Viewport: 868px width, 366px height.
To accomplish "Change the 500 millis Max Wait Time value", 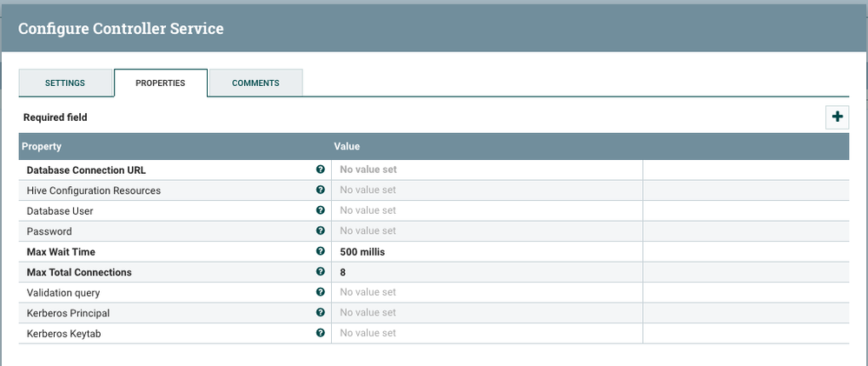I will [487, 251].
